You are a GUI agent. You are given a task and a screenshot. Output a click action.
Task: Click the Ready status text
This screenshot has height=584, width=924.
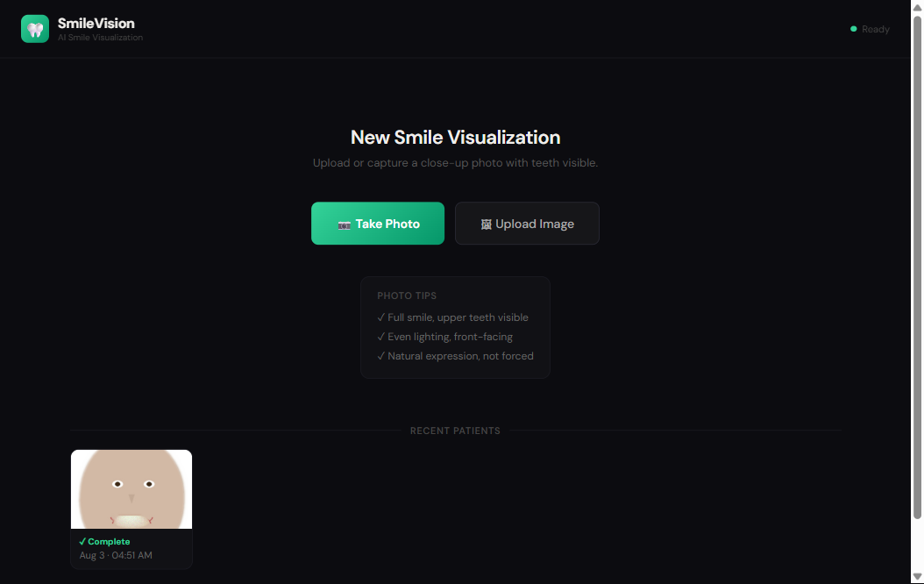click(875, 29)
